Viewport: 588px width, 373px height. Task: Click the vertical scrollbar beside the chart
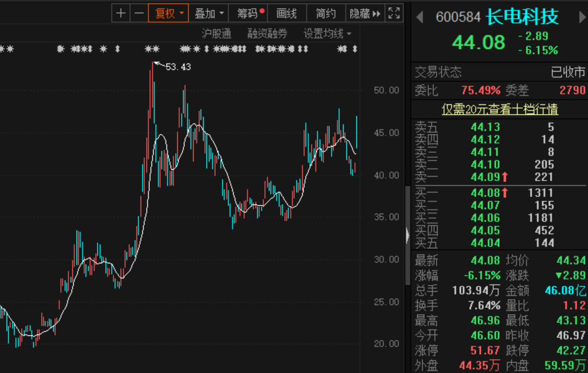click(x=408, y=235)
